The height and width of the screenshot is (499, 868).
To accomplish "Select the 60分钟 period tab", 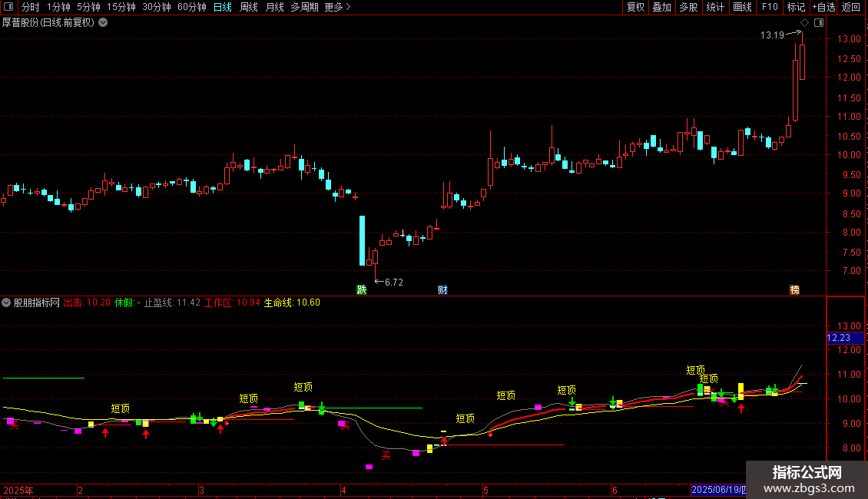I will pyautogui.click(x=191, y=7).
